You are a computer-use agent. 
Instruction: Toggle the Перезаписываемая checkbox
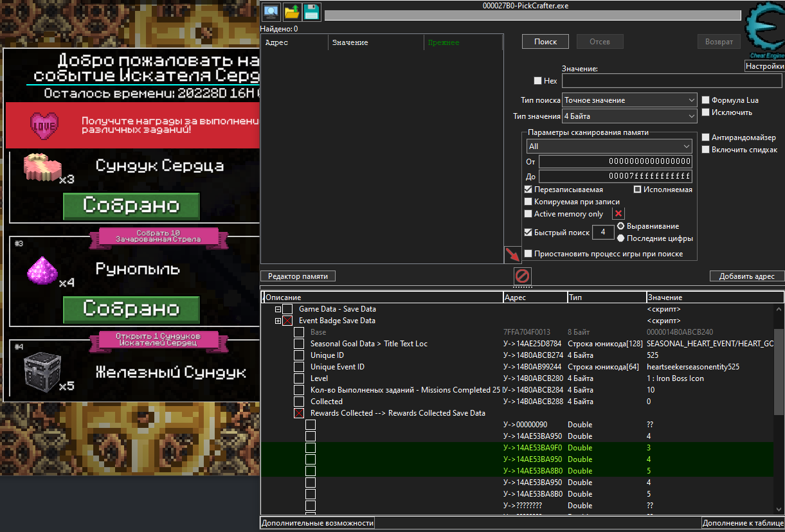[x=528, y=190]
